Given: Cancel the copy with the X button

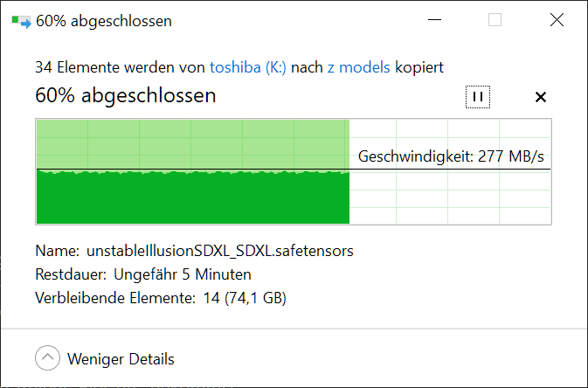Looking at the screenshot, I should (x=540, y=97).
